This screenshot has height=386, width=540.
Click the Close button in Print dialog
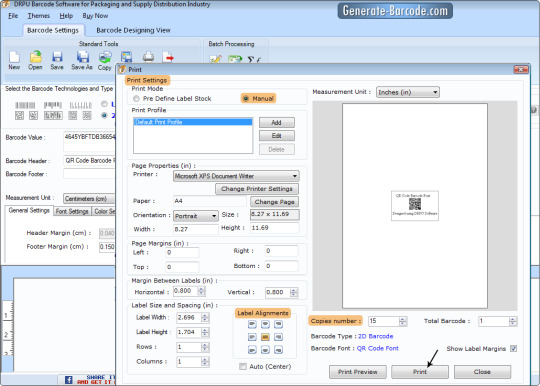click(482, 372)
